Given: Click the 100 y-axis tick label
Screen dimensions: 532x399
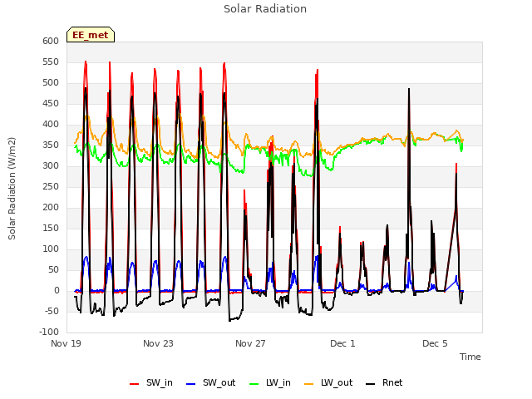Looking at the screenshot, I should click(51, 249).
